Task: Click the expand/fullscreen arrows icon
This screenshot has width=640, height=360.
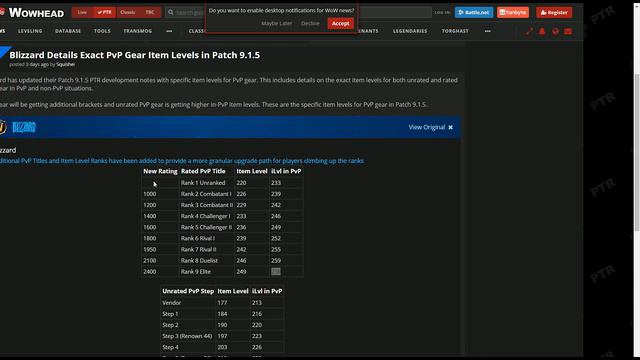Action: pyautogui.click(x=529, y=31)
